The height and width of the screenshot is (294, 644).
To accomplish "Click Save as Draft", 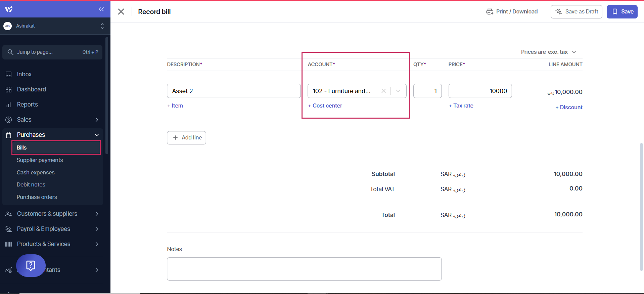I will [x=576, y=12].
